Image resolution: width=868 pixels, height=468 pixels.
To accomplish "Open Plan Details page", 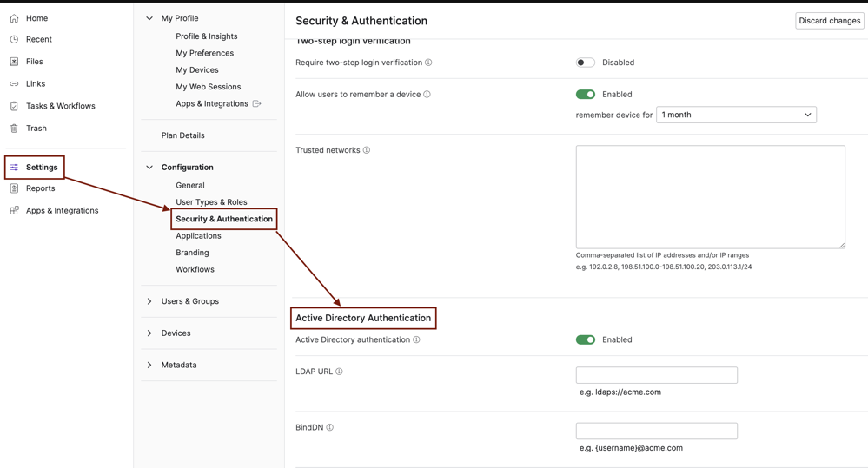I will 182,135.
